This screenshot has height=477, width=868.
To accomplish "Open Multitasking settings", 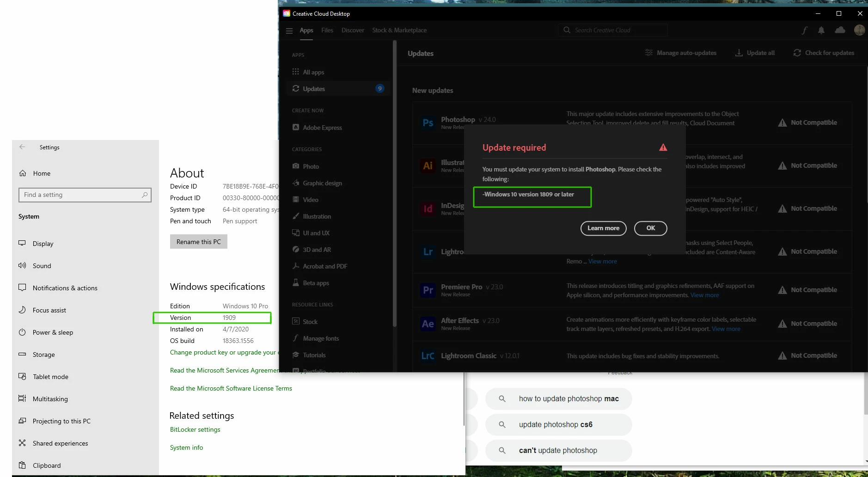I will click(86, 399).
